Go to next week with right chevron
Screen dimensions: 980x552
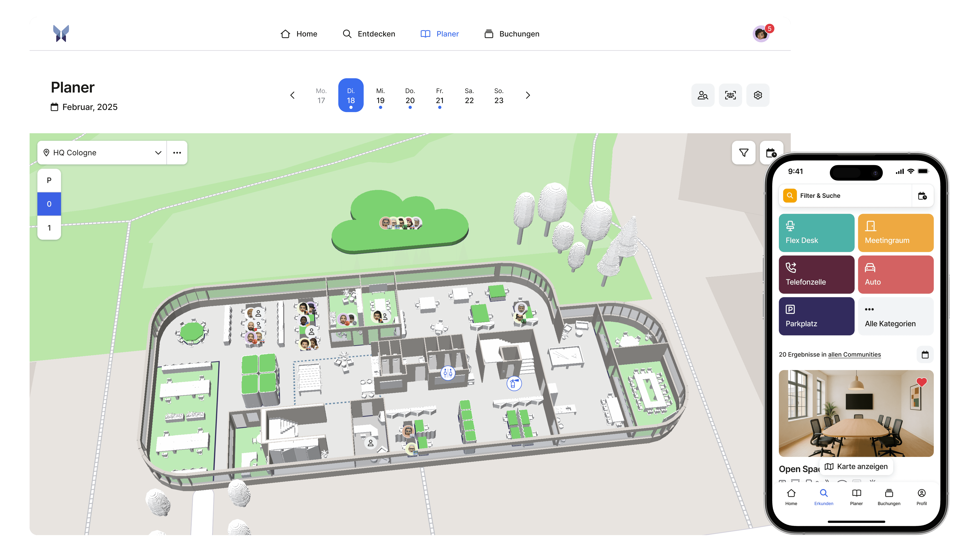pyautogui.click(x=528, y=95)
